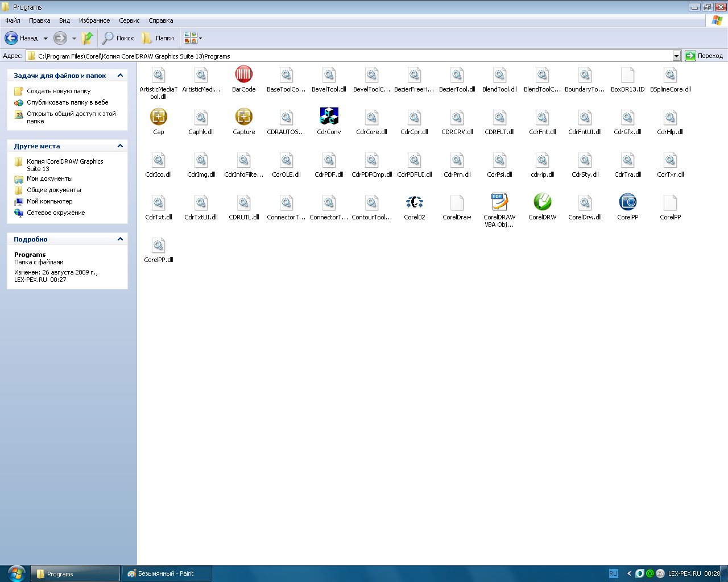The height and width of the screenshot is (582, 728).
Task: Go up one folder level
Action: pos(87,38)
